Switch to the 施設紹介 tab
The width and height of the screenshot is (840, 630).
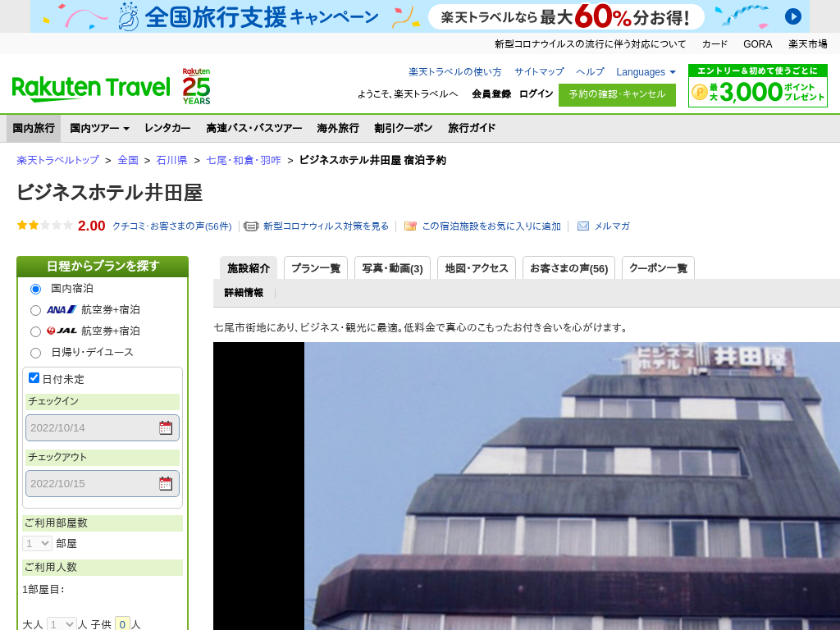click(x=249, y=268)
